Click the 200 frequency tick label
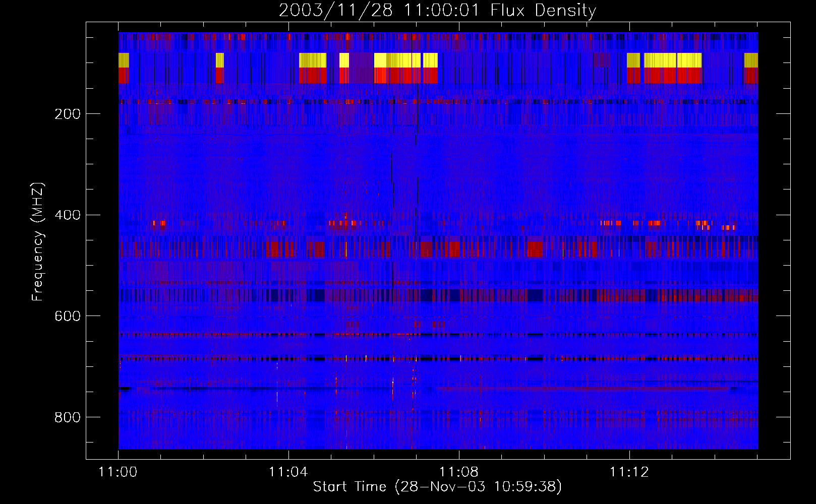The image size is (816, 504). pos(68,114)
